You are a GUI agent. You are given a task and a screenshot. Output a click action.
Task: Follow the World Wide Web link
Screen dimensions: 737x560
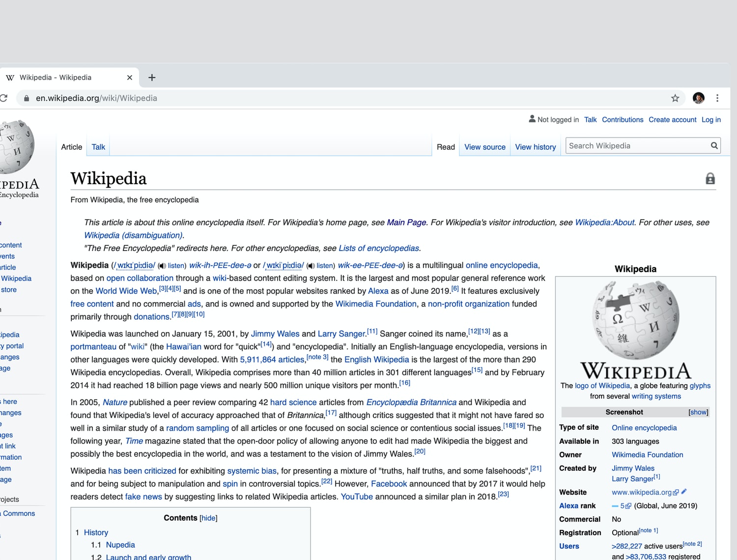click(126, 291)
